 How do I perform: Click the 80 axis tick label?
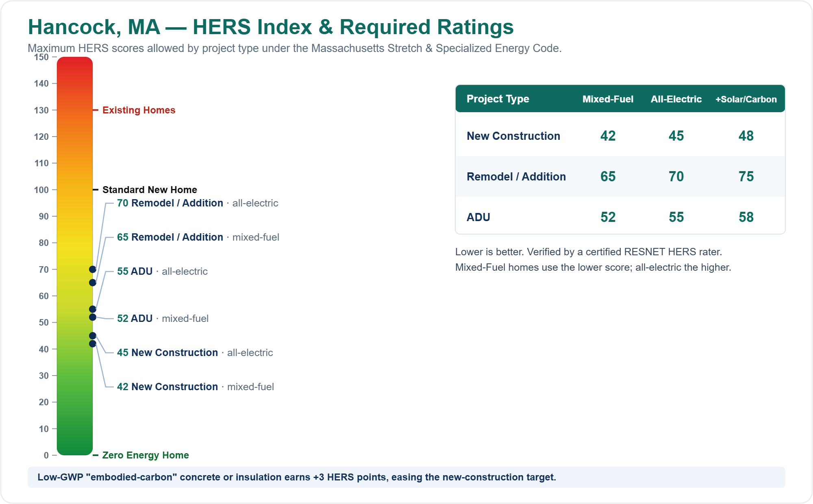[x=44, y=243]
